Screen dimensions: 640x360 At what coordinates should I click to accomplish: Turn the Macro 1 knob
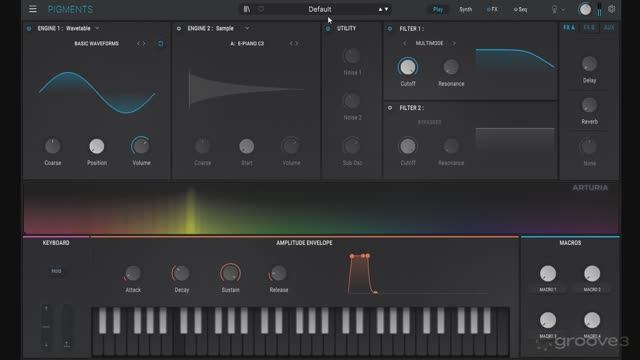pos(548,273)
